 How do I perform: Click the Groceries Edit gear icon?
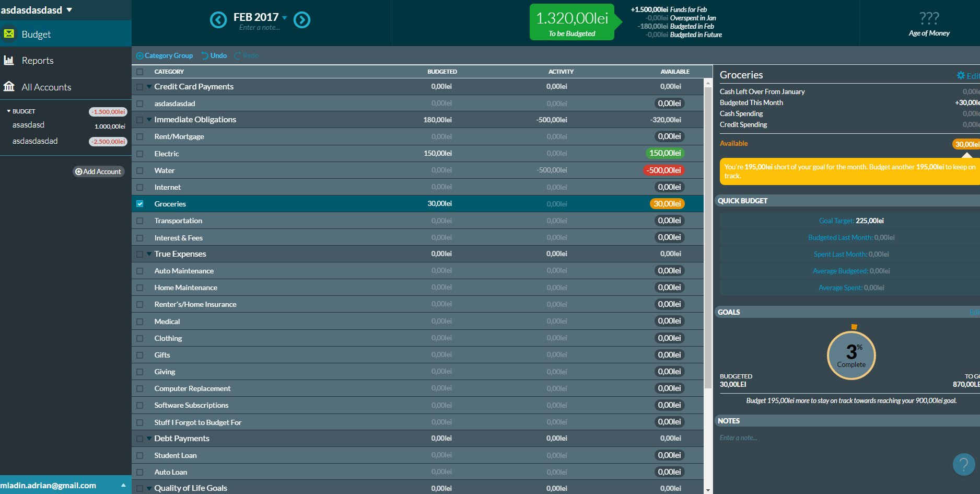[x=960, y=76]
